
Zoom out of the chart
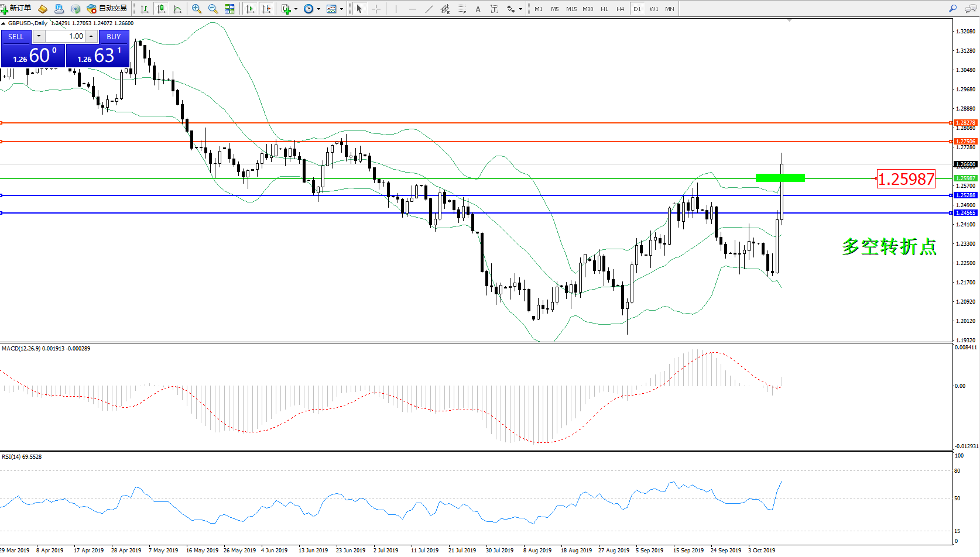coord(213,9)
